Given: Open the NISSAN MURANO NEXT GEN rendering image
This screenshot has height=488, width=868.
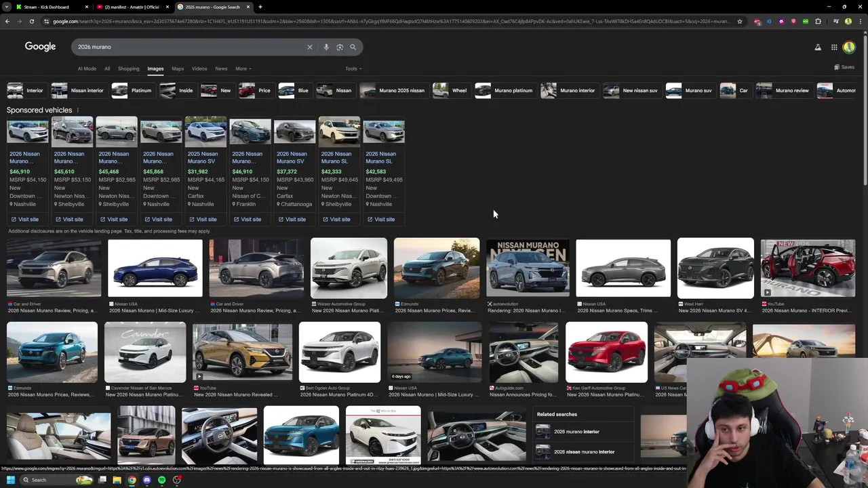Looking at the screenshot, I should 528,268.
